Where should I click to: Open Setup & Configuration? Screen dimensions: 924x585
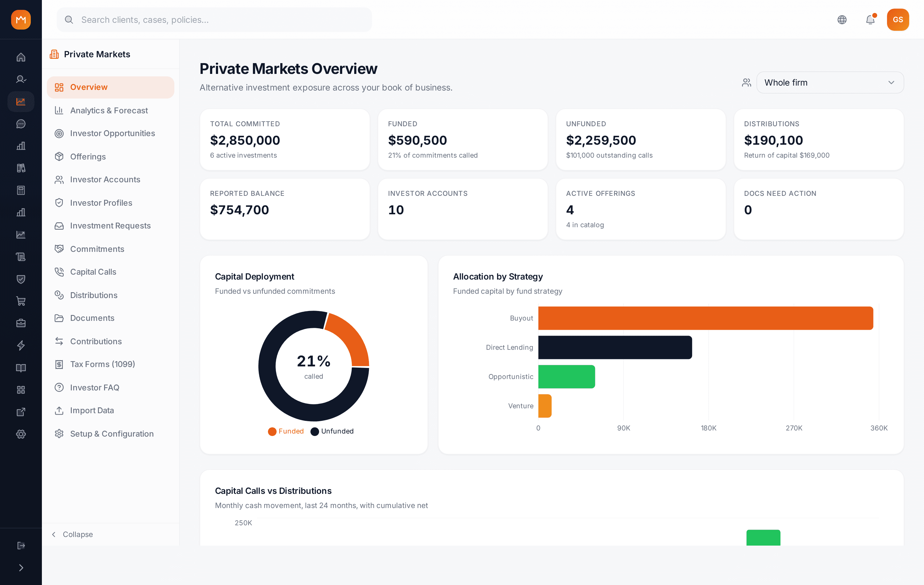point(111,434)
